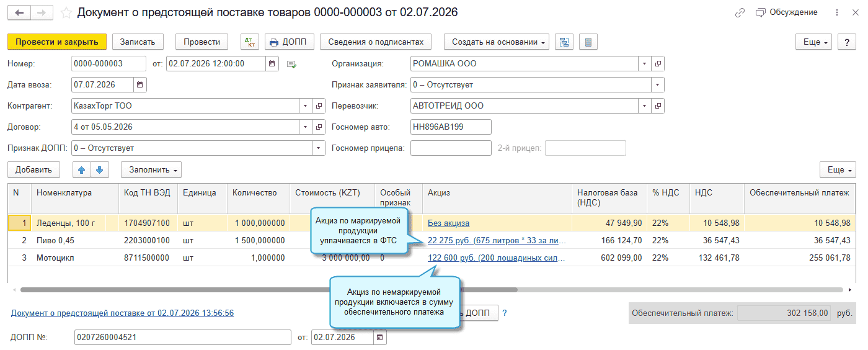Click the Записать button
The height and width of the screenshot is (350, 868).
[138, 42]
